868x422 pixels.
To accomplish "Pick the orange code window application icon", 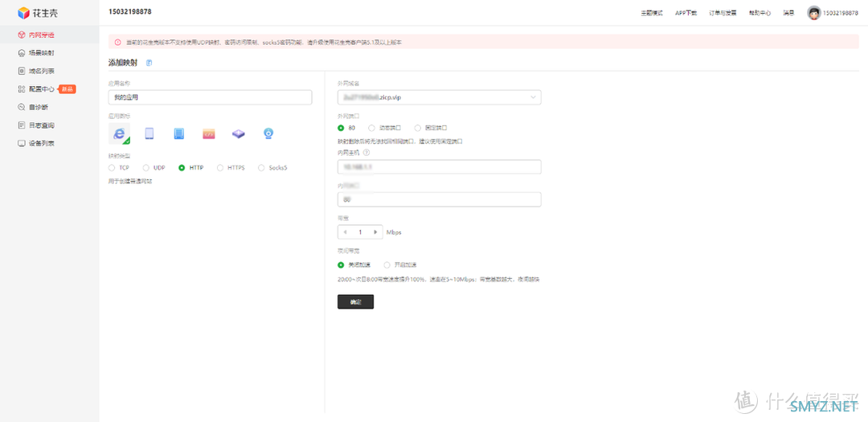I will coord(209,134).
